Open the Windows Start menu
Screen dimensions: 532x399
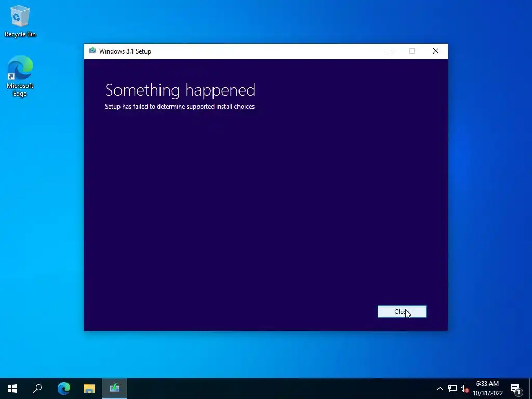(12, 389)
